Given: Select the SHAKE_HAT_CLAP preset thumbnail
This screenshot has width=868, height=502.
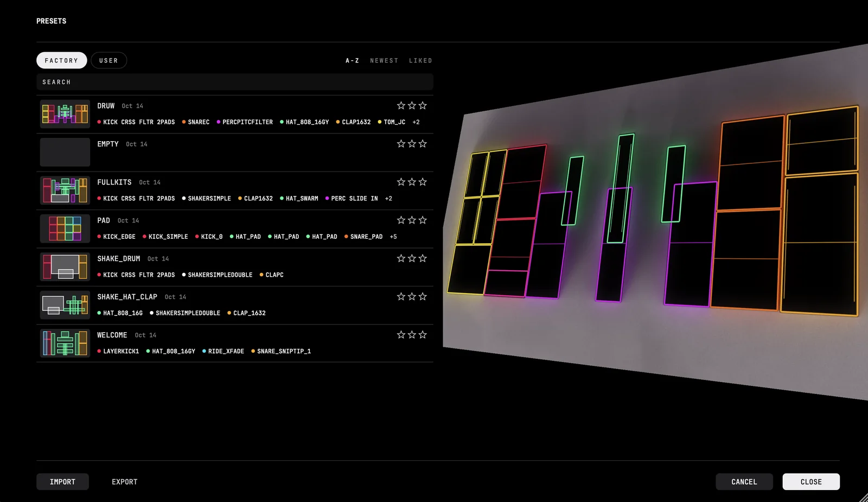Looking at the screenshot, I should (65, 305).
